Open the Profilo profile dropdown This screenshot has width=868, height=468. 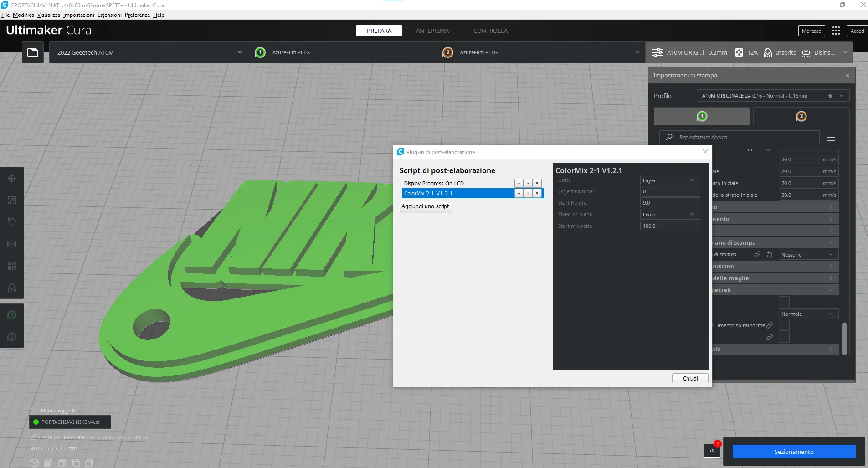coord(773,96)
